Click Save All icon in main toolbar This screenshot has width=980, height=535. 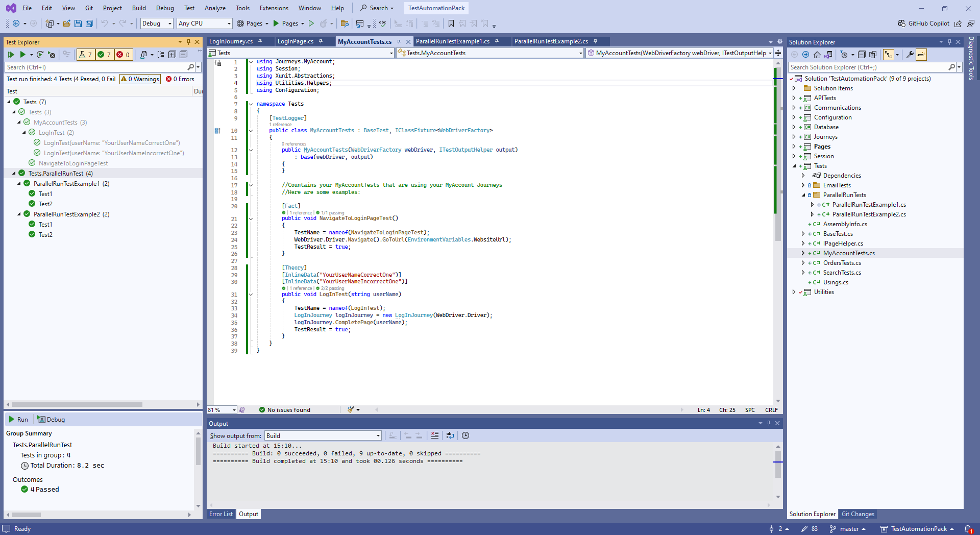[89, 23]
